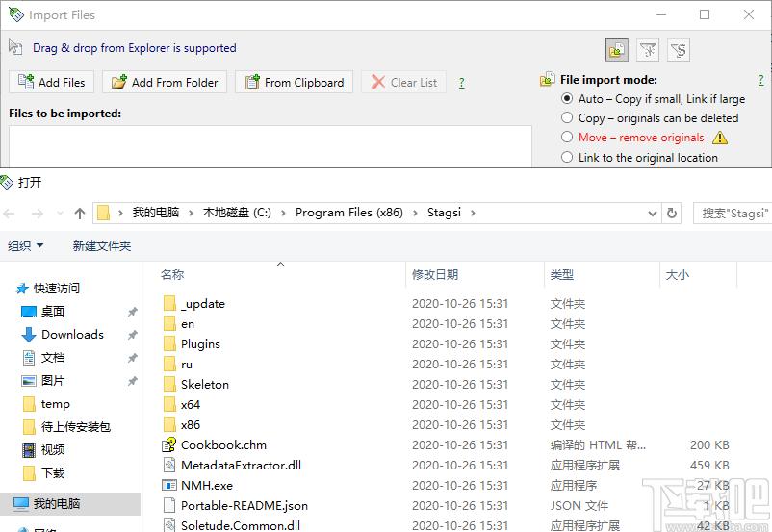Image resolution: width=772 pixels, height=532 pixels.
Task: Open the Plugins folder icon
Action: (169, 344)
